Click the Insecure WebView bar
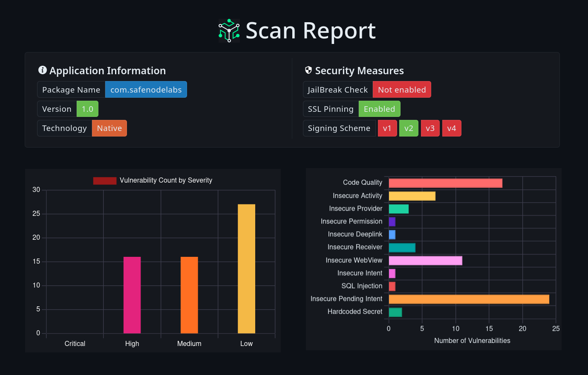This screenshot has height=375, width=588. [426, 260]
